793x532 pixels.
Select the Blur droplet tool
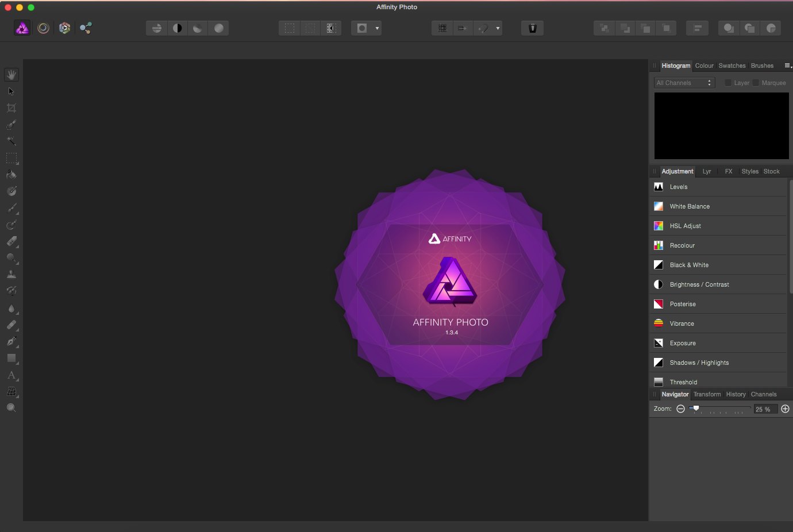(x=11, y=309)
